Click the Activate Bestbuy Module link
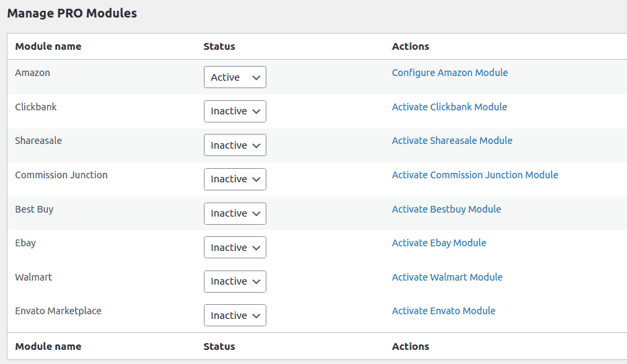Viewport: 627px width, 364px height. pos(446,209)
